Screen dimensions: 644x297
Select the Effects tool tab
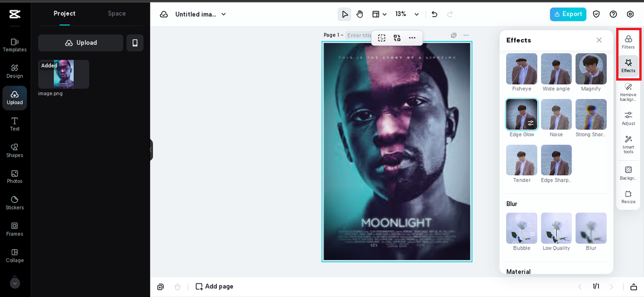628,66
